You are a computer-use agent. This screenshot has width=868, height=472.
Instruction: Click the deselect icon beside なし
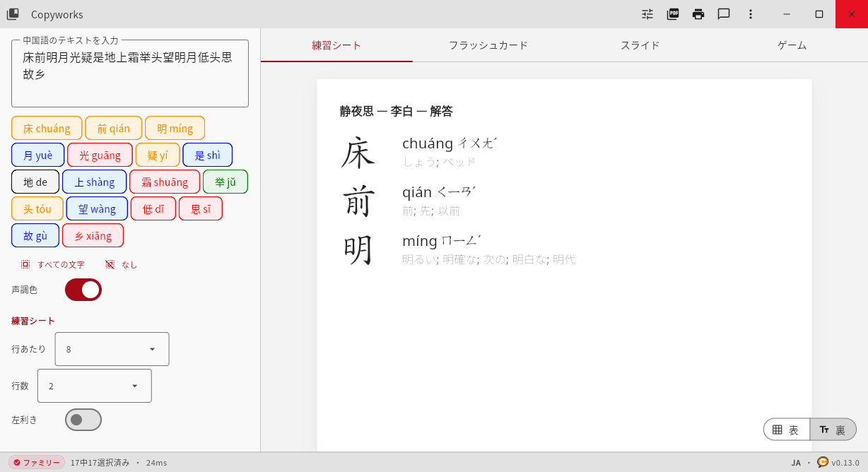[x=110, y=264]
